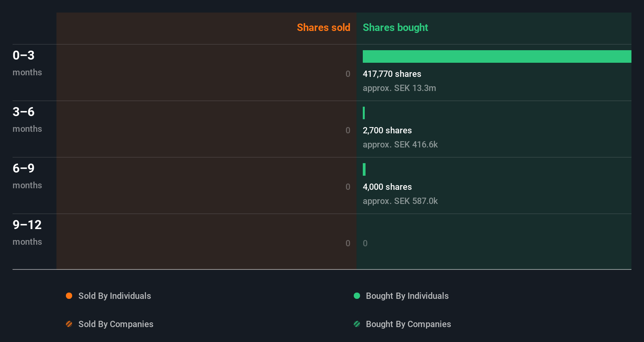The image size is (644, 342).
Task: Select the Sold By Individuals legend label
Action: (x=115, y=296)
